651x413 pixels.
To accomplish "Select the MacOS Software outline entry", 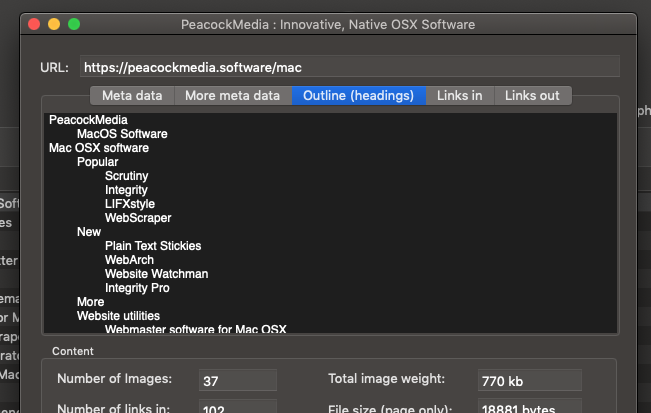I will click(122, 134).
